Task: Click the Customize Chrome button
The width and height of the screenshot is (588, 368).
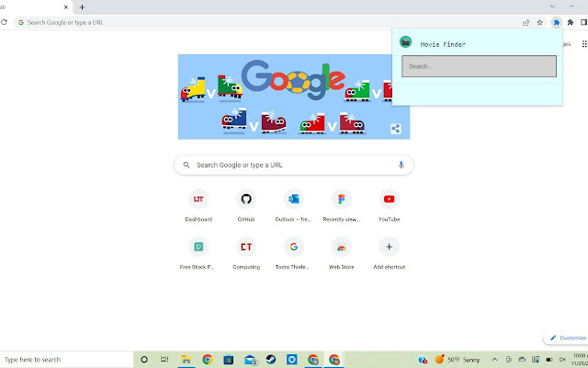Action: [x=567, y=338]
